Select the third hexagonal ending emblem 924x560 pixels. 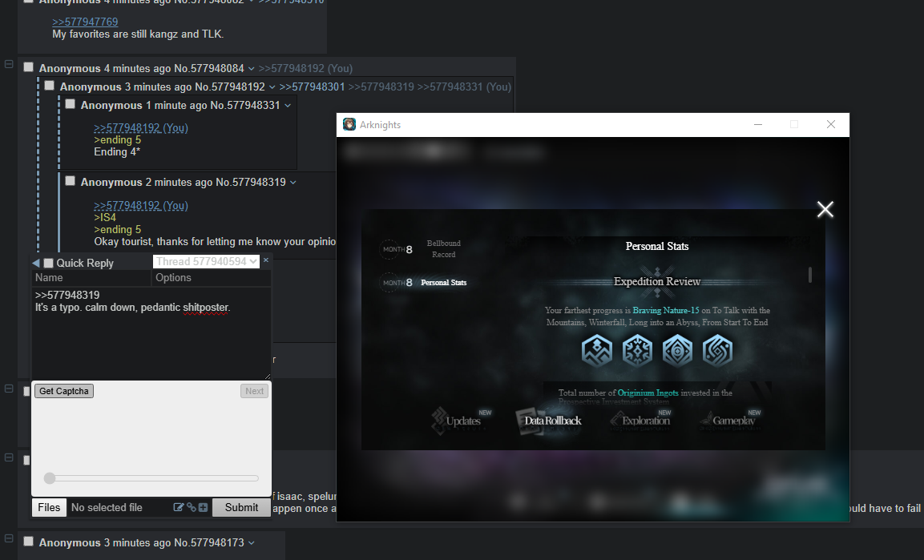[677, 350]
